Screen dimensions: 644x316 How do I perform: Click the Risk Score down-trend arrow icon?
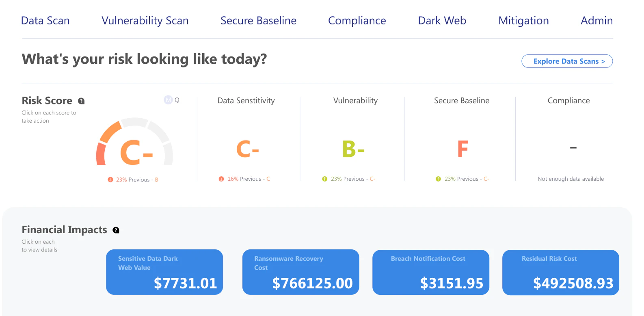[x=110, y=180]
